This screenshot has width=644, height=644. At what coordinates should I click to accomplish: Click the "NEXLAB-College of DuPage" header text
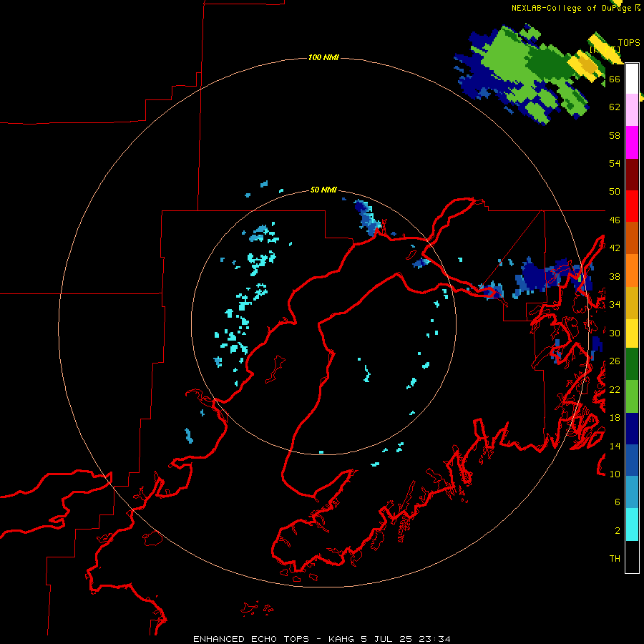click(x=571, y=8)
